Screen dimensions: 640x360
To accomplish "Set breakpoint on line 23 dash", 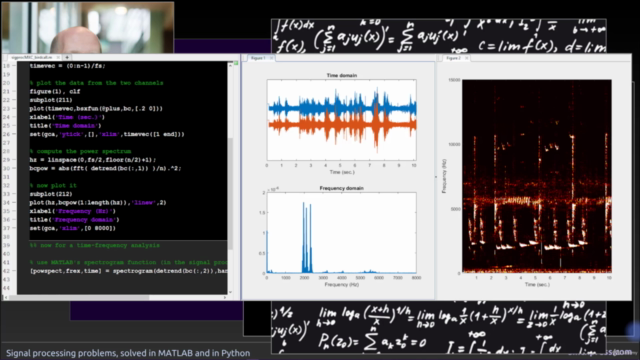I will click(13, 109).
